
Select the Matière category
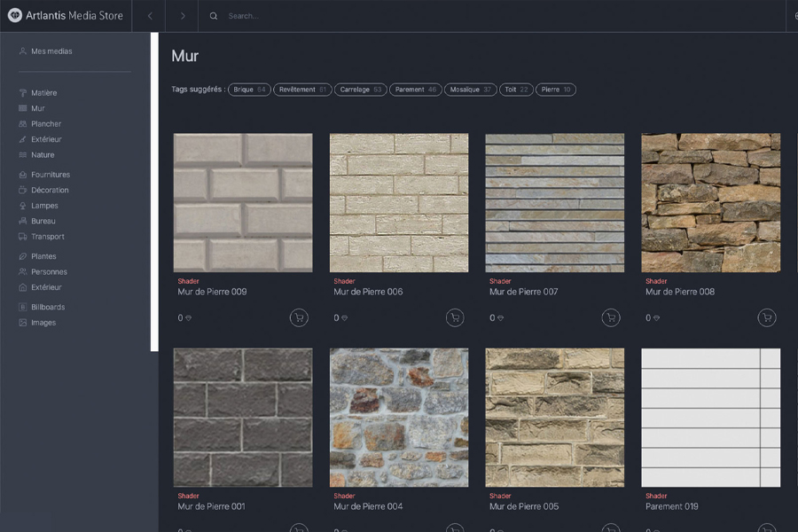point(43,93)
